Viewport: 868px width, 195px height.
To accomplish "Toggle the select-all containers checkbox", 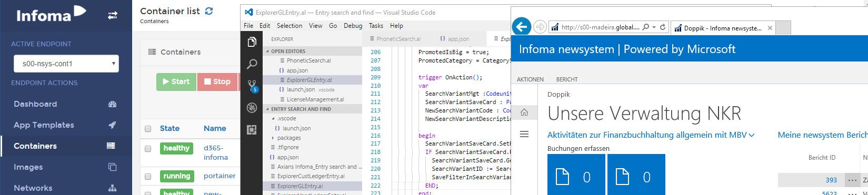I will click(148, 129).
